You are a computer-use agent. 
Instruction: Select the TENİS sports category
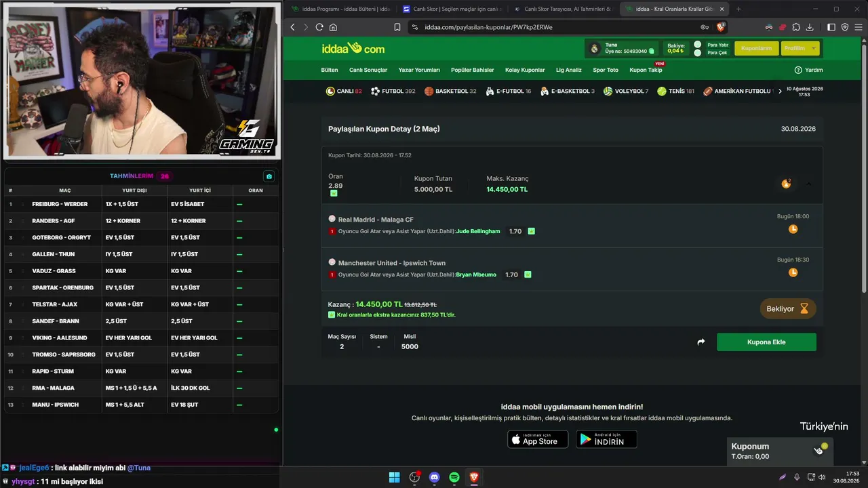click(676, 91)
